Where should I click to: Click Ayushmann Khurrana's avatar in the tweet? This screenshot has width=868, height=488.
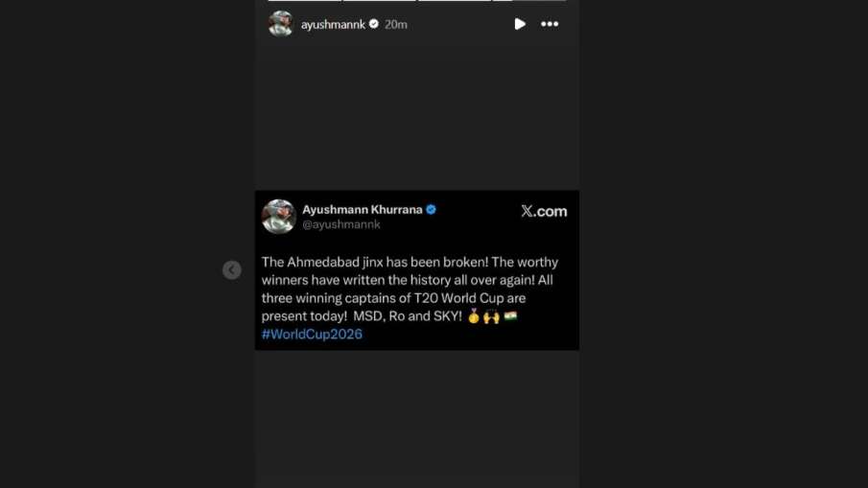[279, 216]
